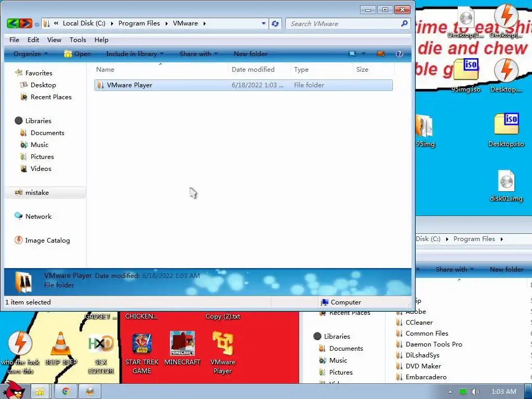Sort by Name column header

pyautogui.click(x=160, y=69)
